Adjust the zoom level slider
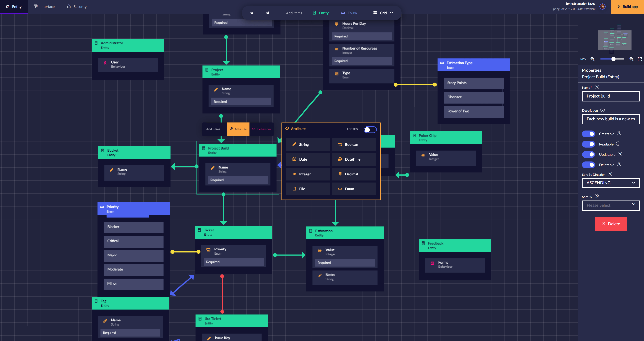This screenshot has width=644, height=341. 614,59
